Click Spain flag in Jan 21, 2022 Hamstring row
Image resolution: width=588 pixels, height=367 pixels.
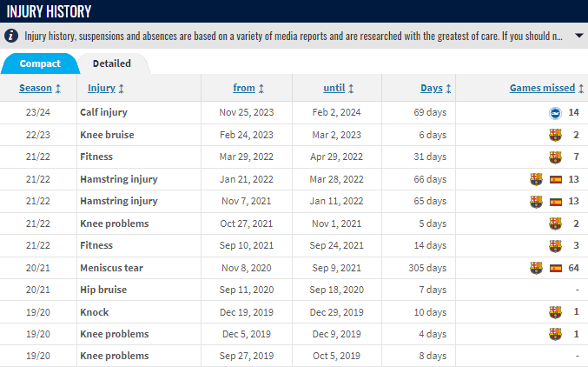pyautogui.click(x=556, y=179)
